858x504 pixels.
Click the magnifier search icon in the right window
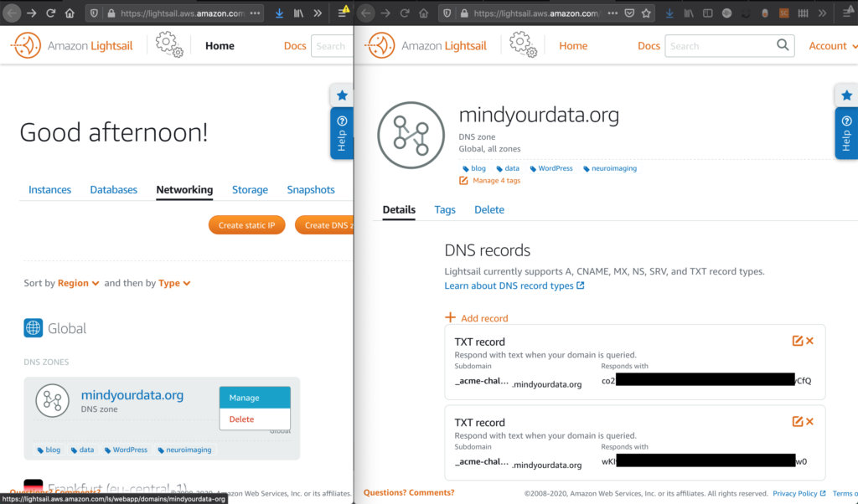[783, 45]
